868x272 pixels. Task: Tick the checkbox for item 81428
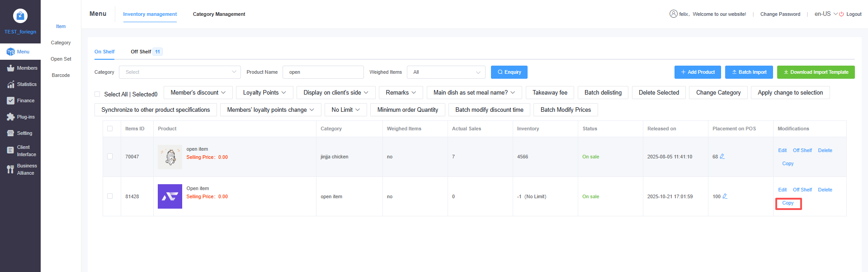click(x=110, y=196)
